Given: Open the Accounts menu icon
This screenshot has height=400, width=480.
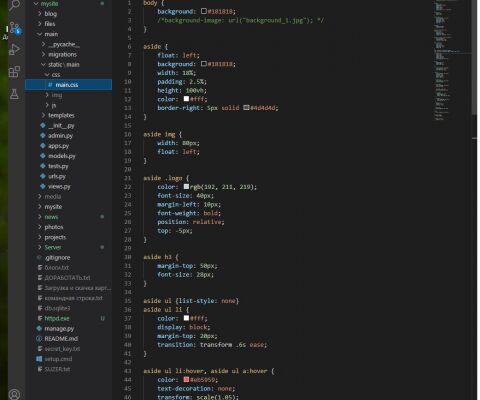Looking at the screenshot, I should [14, 394].
